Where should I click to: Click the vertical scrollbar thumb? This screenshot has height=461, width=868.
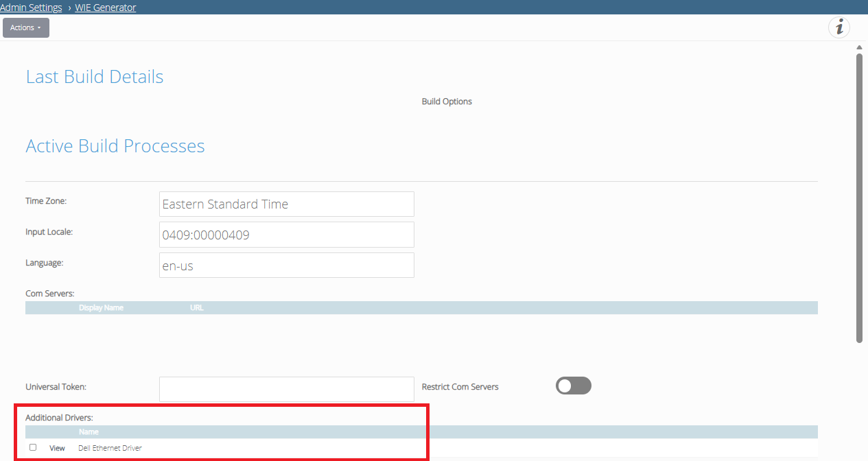pyautogui.click(x=859, y=198)
